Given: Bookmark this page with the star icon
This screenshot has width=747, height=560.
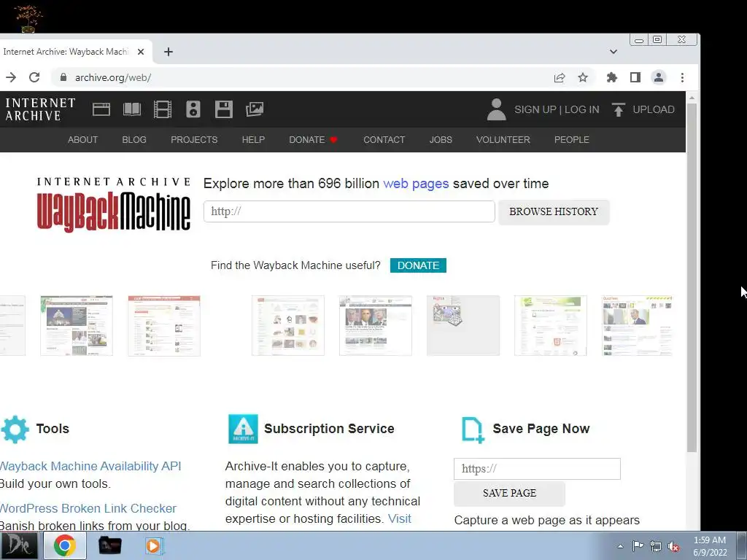Looking at the screenshot, I should pyautogui.click(x=583, y=77).
